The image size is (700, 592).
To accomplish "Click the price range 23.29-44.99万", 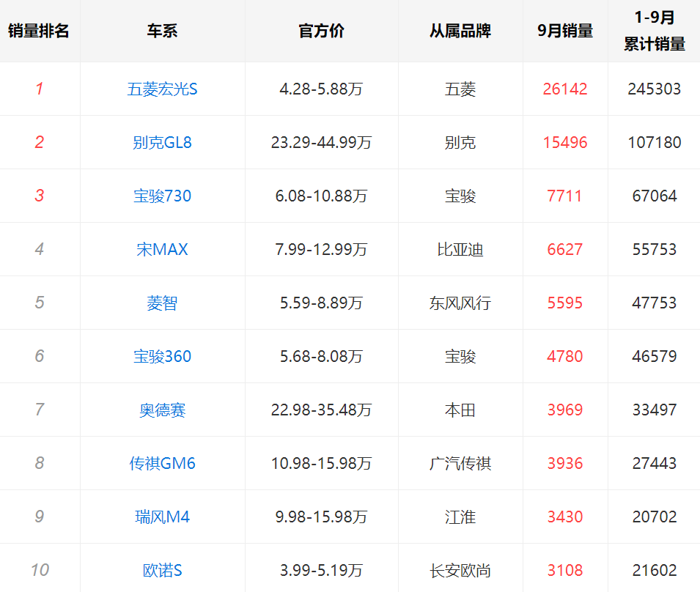I will point(322,142).
